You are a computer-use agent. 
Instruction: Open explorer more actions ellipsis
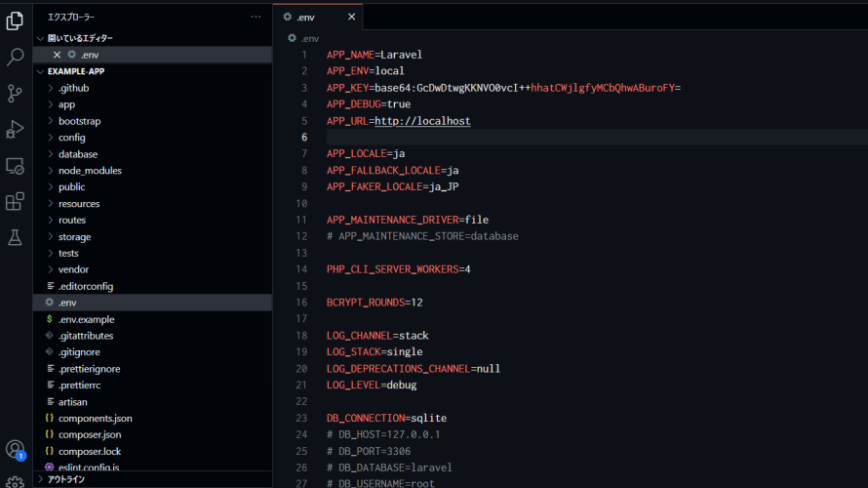click(256, 17)
